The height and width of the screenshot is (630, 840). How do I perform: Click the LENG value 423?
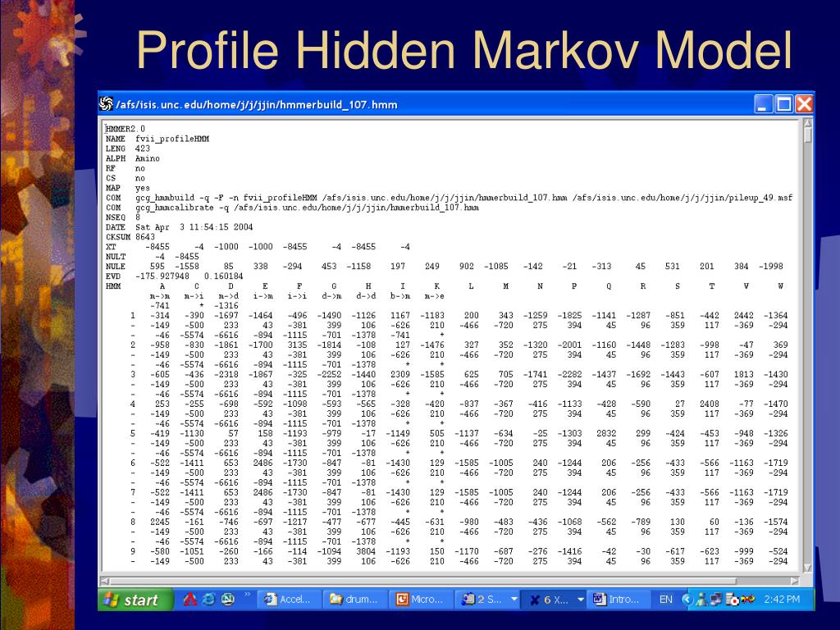(x=143, y=148)
